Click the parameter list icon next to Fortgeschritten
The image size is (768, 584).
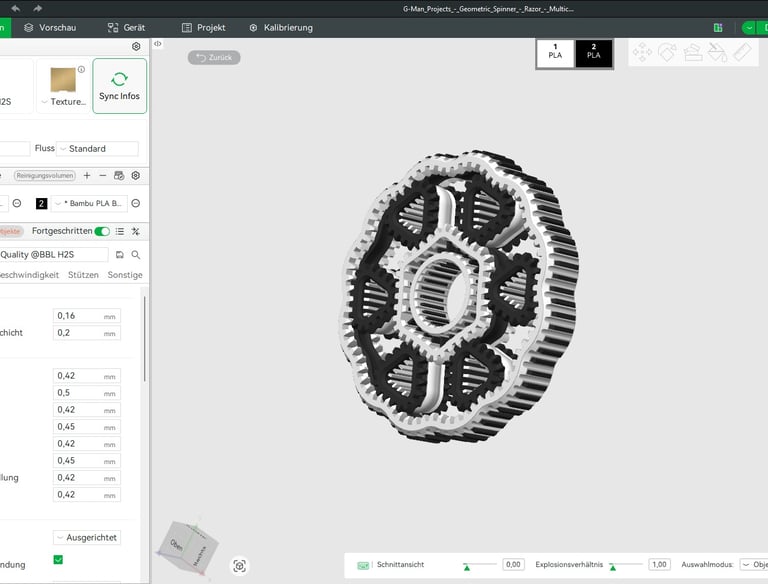coord(120,231)
